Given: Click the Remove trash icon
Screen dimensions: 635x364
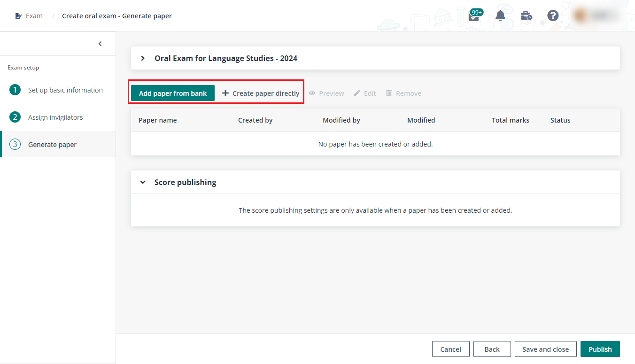Looking at the screenshot, I should (389, 93).
